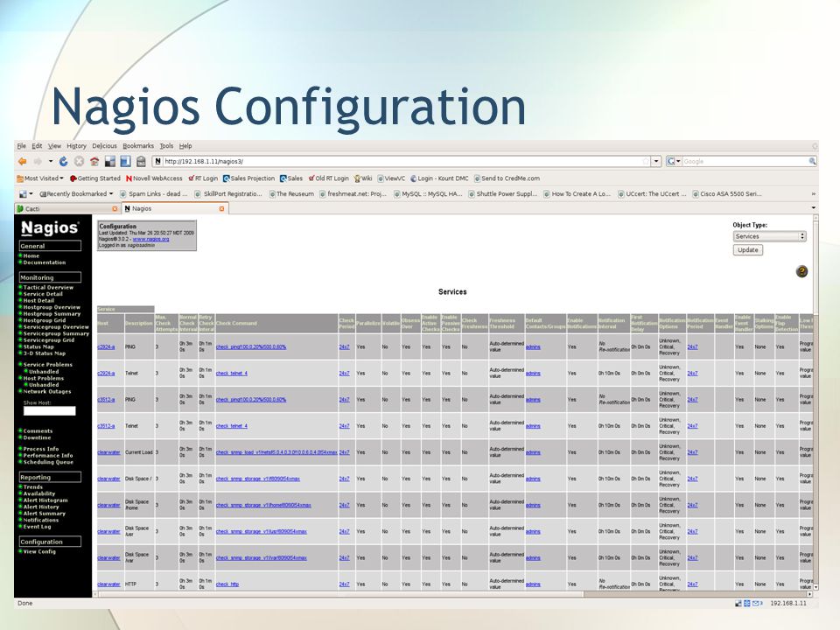
Task: Close the Nagios tab
Action: click(x=221, y=208)
